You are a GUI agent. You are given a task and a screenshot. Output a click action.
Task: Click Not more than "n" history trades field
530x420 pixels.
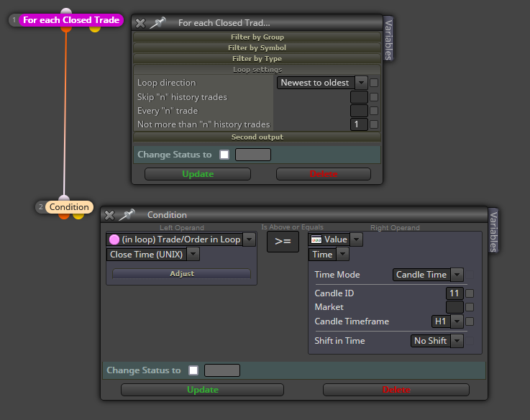pyautogui.click(x=359, y=124)
